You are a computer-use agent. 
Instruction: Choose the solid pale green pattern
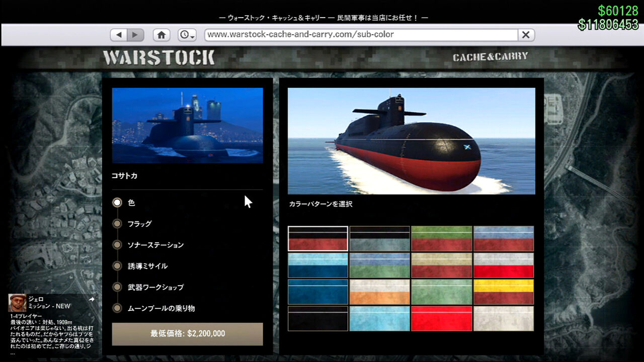[x=442, y=292]
